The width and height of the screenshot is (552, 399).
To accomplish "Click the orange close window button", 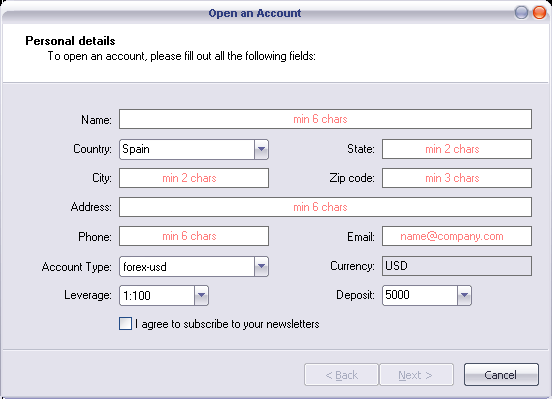I will click(x=539, y=13).
